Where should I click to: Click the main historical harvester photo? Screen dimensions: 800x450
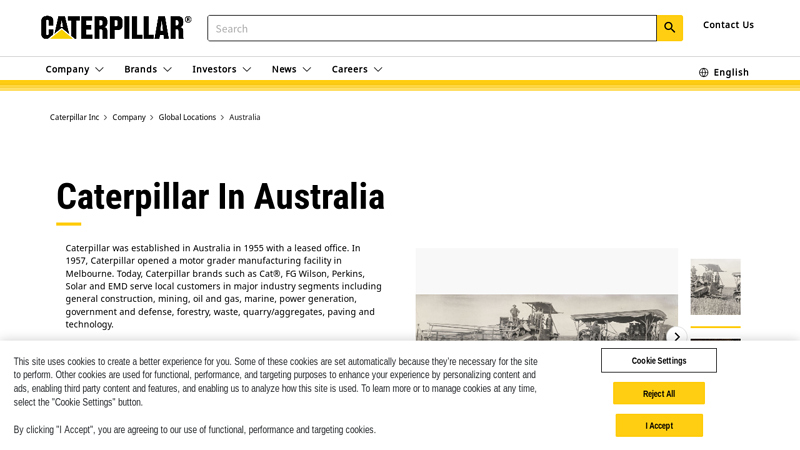tap(546, 317)
